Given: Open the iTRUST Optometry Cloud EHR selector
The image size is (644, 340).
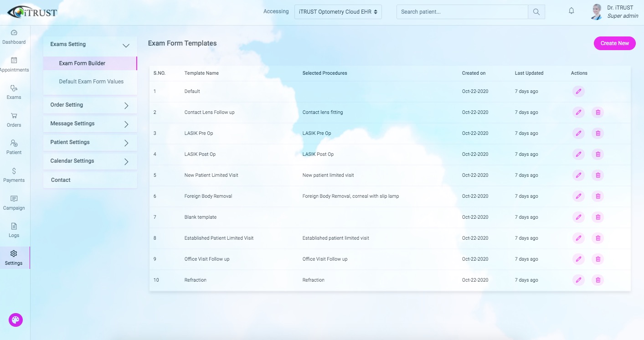Looking at the screenshot, I should 338,11.
